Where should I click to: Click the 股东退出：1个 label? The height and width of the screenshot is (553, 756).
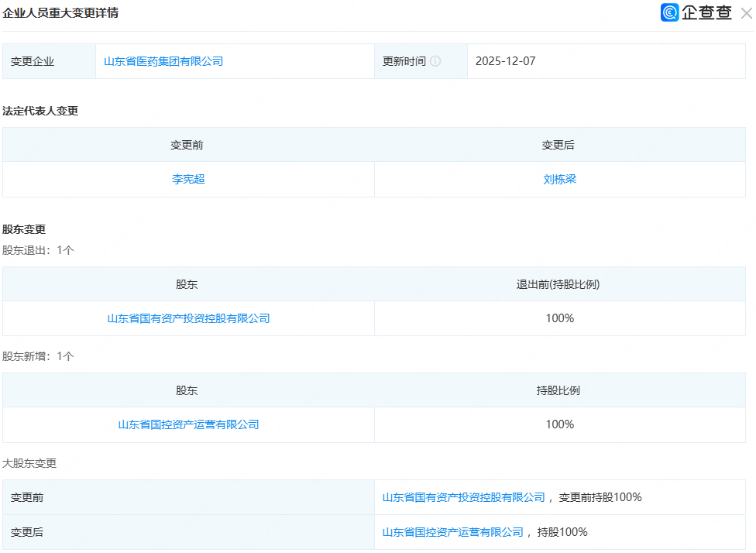tap(38, 250)
